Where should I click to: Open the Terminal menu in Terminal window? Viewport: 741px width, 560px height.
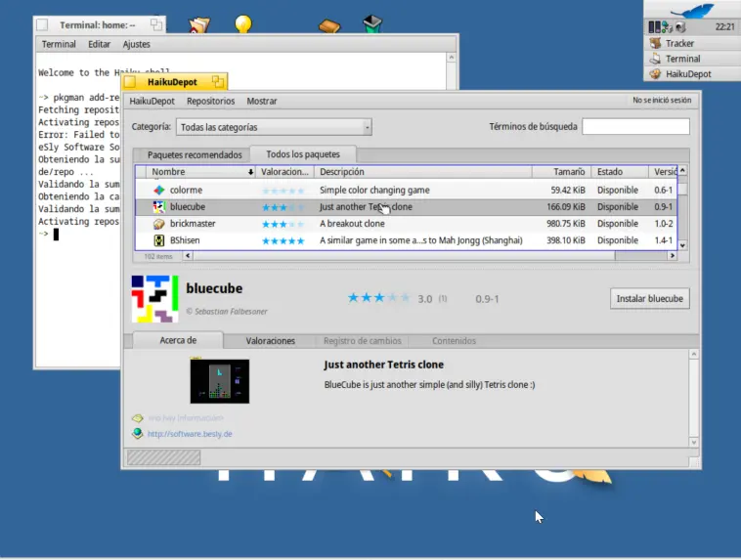click(x=59, y=44)
